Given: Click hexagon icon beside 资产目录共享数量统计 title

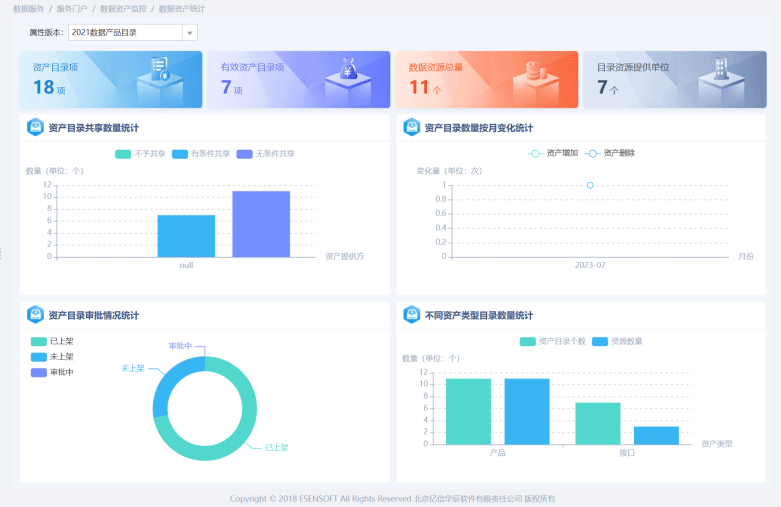Looking at the screenshot, I should point(35,128).
